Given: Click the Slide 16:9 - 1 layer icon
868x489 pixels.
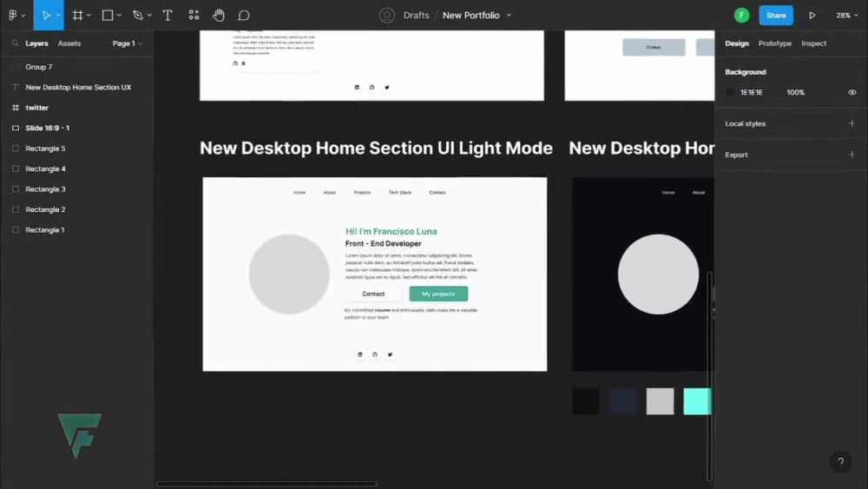Looking at the screenshot, I should click(x=16, y=128).
